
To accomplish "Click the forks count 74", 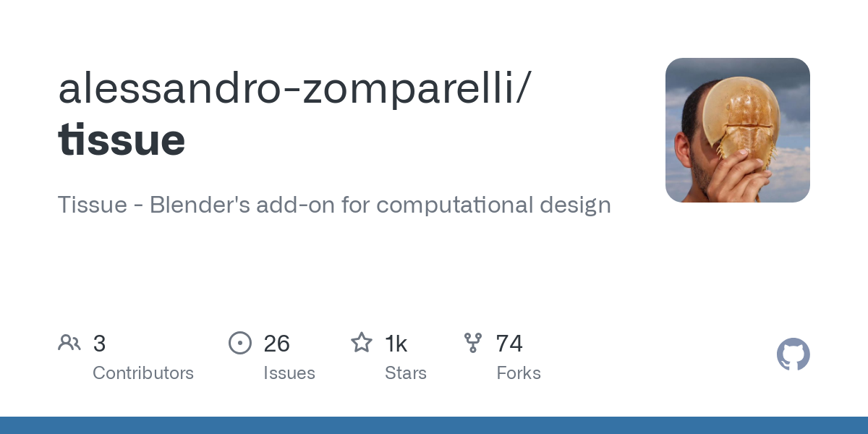I will coord(509,344).
